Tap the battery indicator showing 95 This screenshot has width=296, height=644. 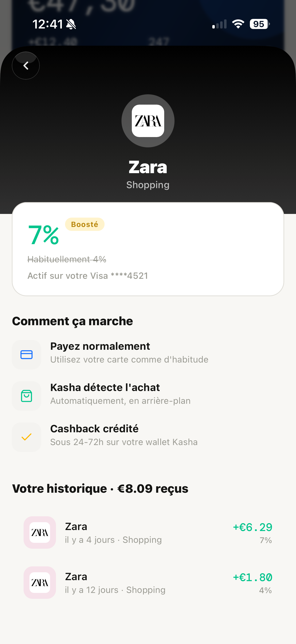point(259,24)
